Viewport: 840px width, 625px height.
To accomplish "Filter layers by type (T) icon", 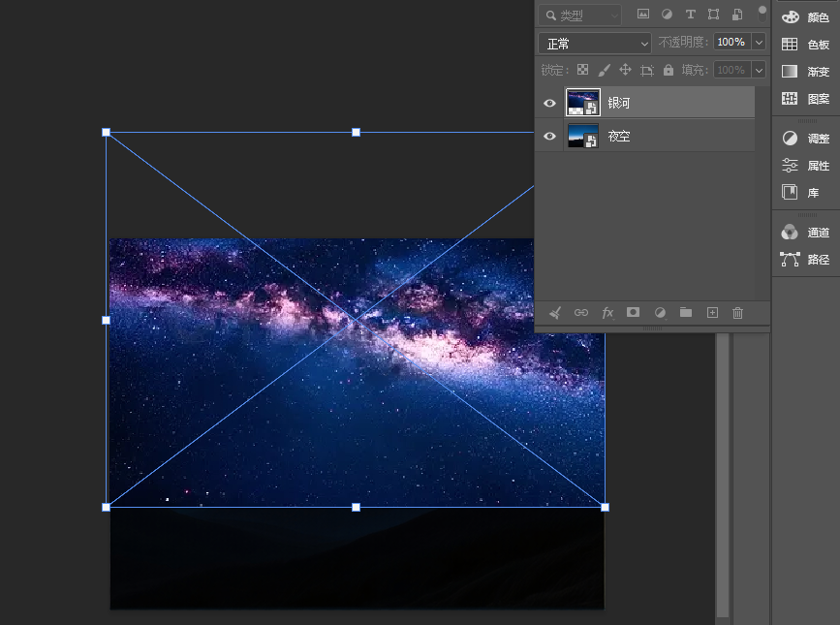I will [x=690, y=15].
